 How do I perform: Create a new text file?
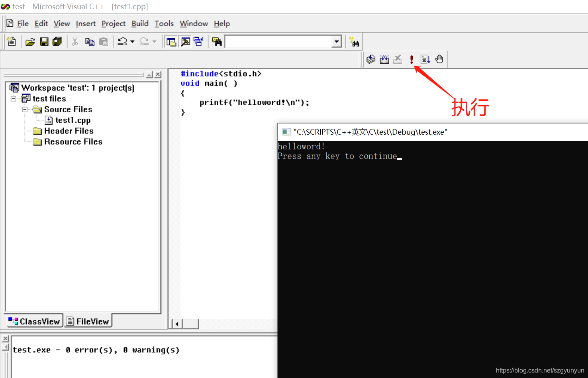point(12,41)
